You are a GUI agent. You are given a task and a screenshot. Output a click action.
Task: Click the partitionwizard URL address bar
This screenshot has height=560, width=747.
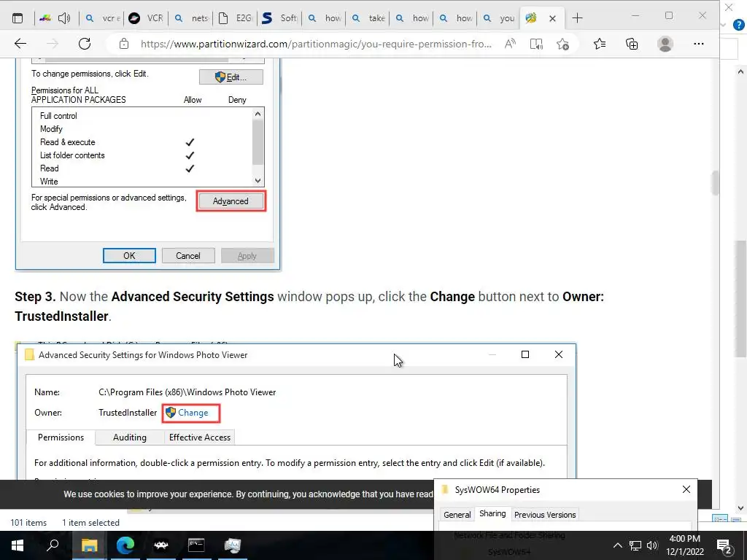coord(316,44)
